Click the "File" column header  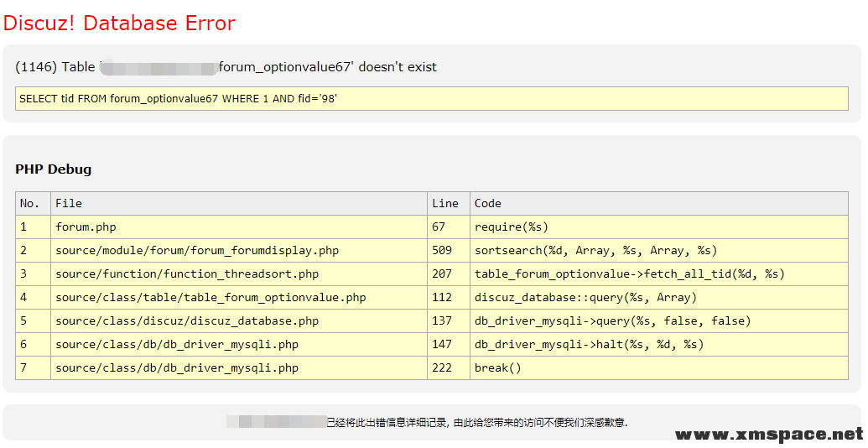[239, 203]
